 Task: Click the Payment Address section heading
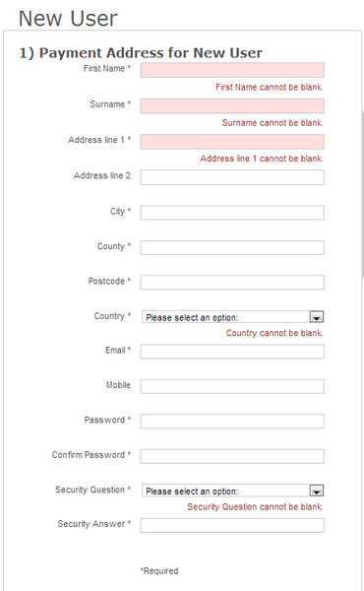141,53
